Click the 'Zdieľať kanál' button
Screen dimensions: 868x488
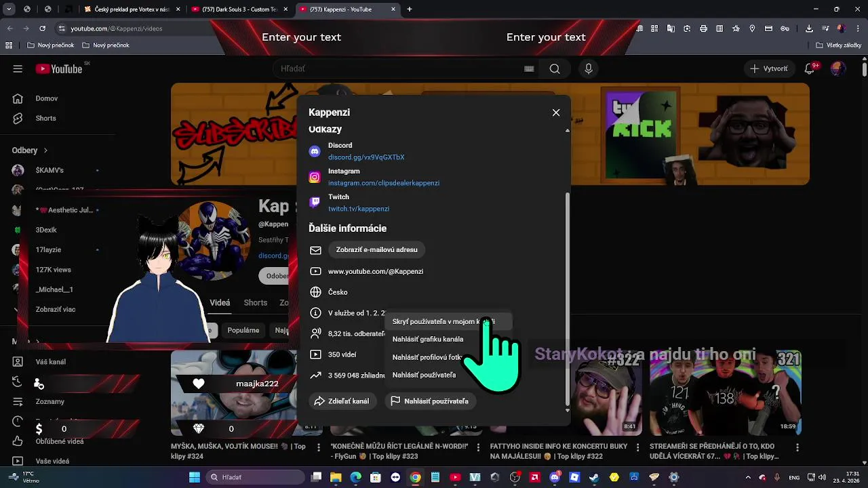click(x=342, y=401)
